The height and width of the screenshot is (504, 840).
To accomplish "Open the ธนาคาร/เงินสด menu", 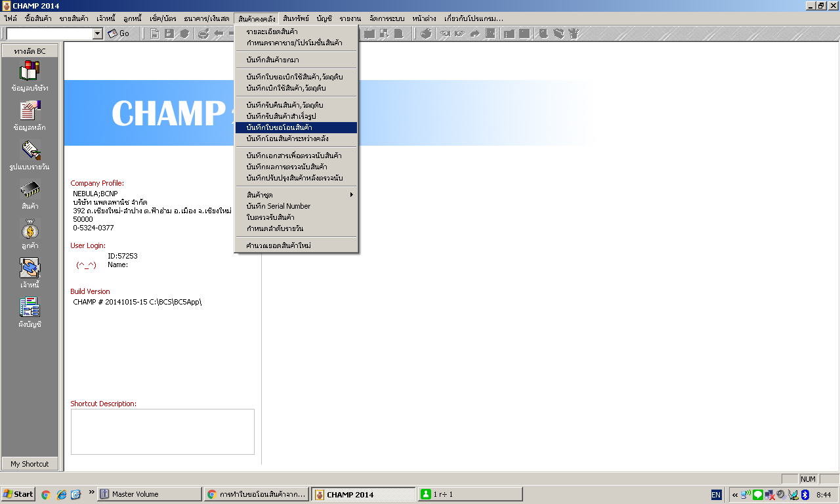I will [x=207, y=18].
